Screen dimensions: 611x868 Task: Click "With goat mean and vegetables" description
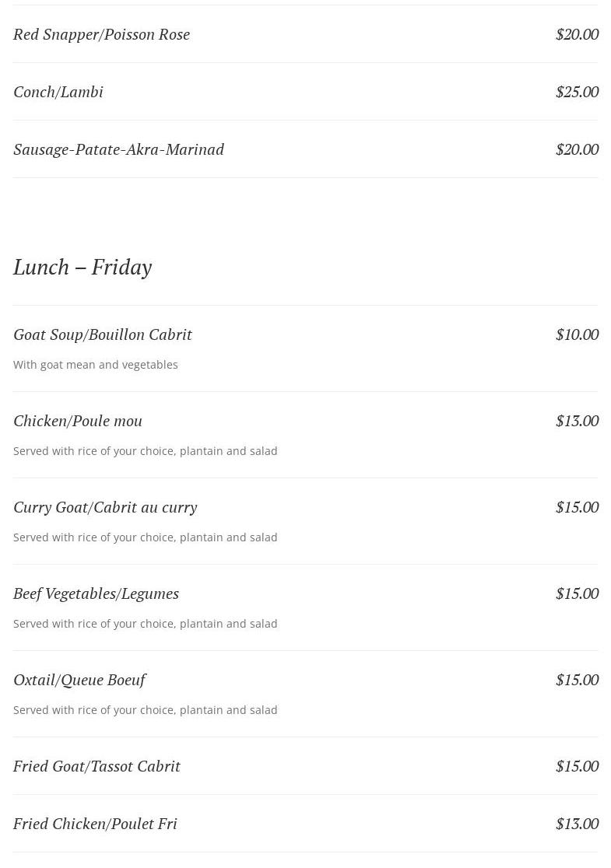[x=95, y=365]
